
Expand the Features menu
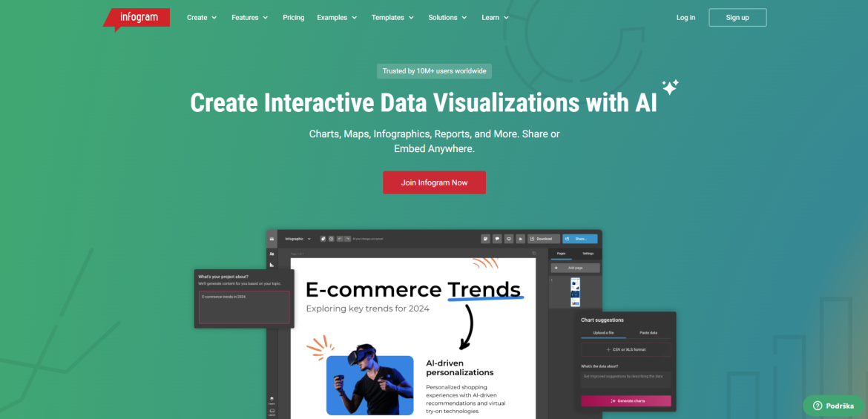click(x=250, y=17)
